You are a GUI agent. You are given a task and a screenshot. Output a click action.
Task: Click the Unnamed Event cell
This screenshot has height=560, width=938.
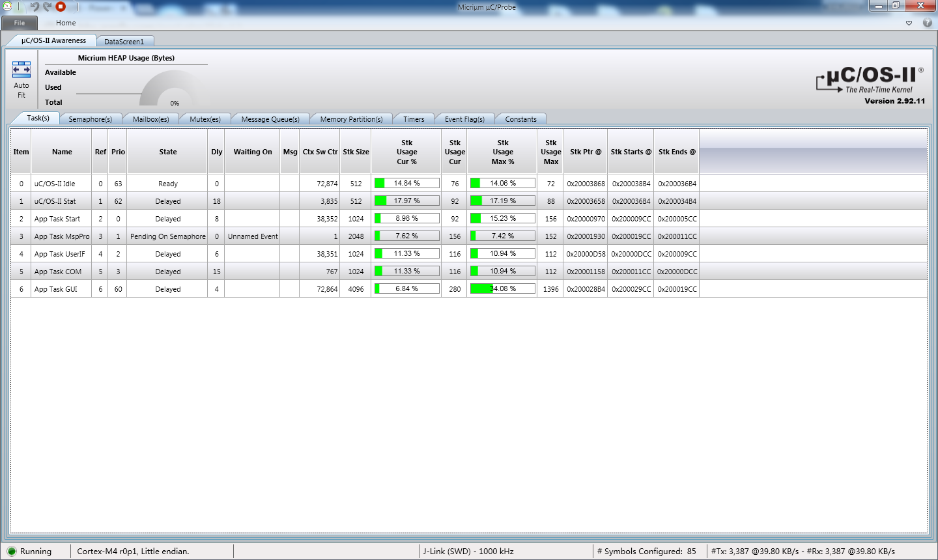click(253, 236)
